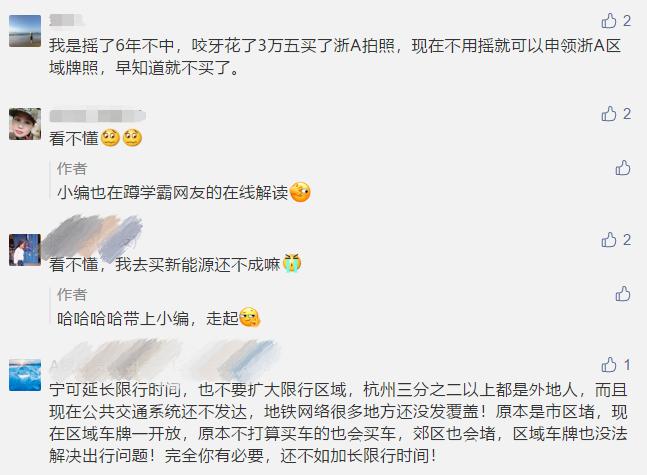
Task: Select 作者 label above 小编也在蹲学霸 reply
Action: 72,168
